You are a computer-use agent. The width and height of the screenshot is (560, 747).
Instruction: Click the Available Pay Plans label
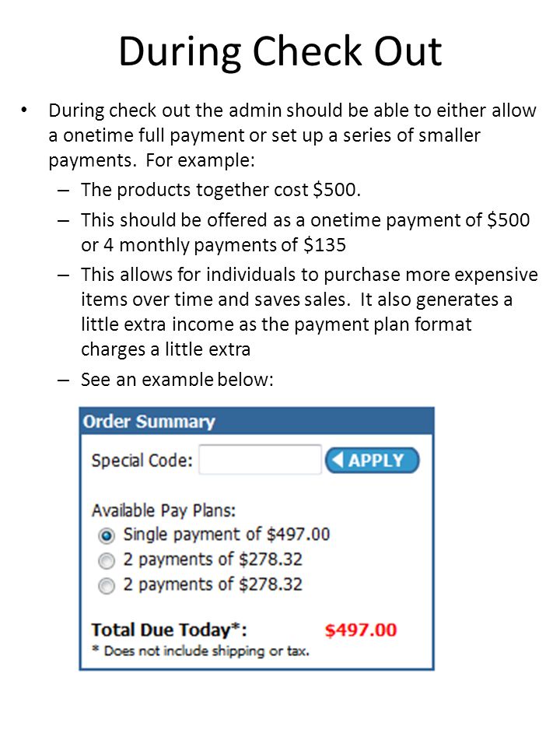tap(164, 510)
